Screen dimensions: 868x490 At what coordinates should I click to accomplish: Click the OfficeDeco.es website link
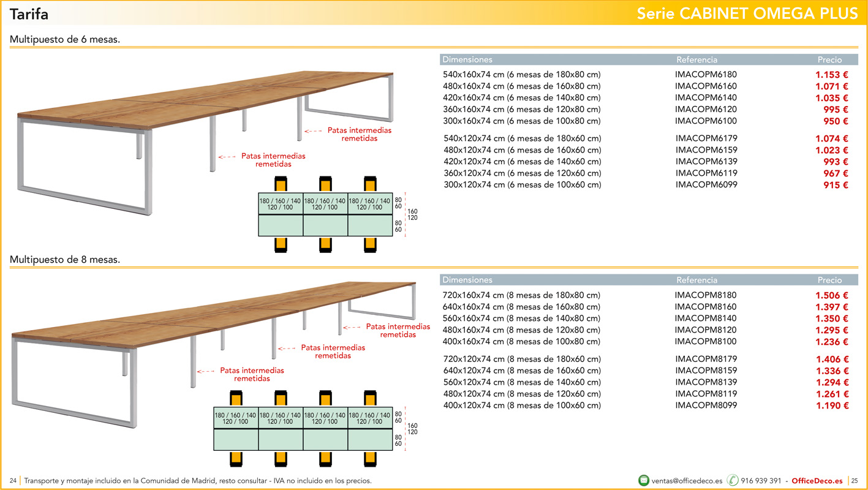click(x=817, y=481)
